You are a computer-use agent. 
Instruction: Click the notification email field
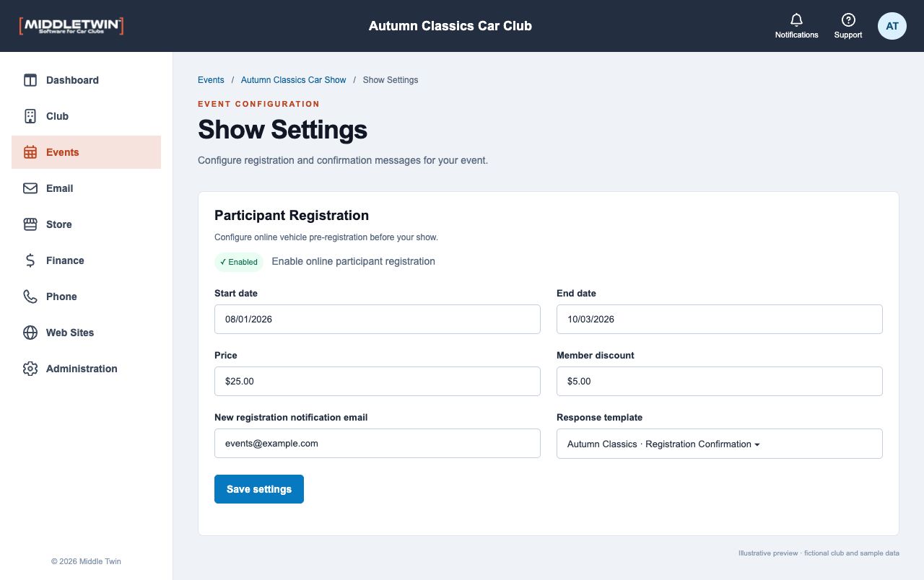[378, 443]
